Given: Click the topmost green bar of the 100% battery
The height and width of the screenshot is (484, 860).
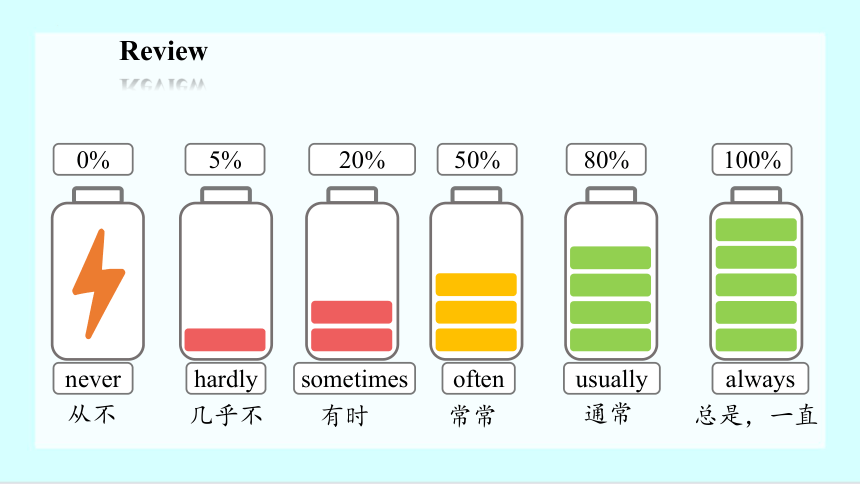Looking at the screenshot, I should (756, 229).
